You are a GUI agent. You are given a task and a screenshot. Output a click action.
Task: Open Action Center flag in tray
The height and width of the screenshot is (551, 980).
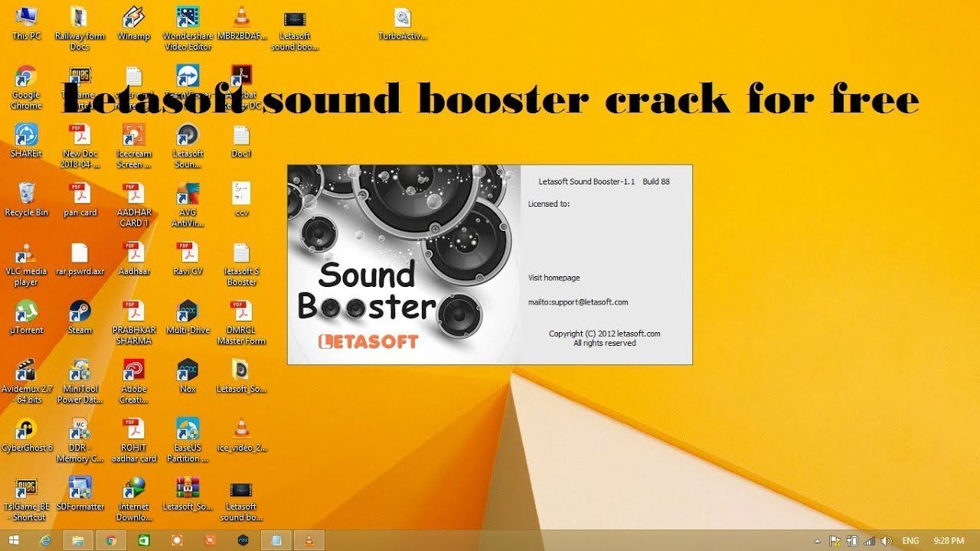[x=835, y=540]
